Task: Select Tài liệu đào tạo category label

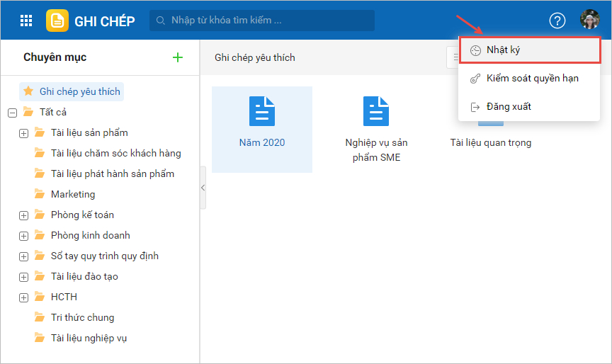Action: point(84,277)
